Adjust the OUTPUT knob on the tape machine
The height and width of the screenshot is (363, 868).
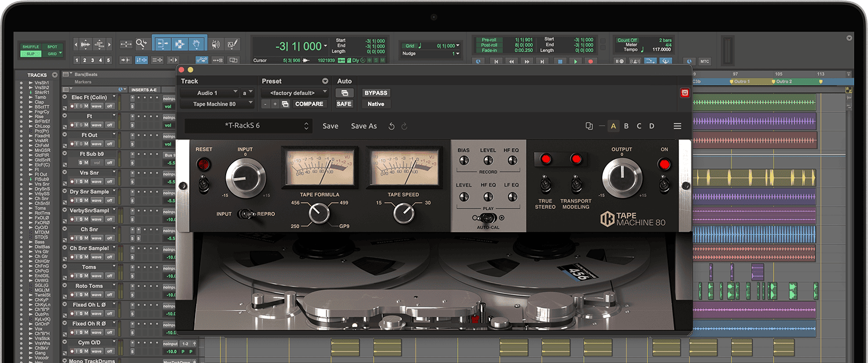[x=622, y=178]
